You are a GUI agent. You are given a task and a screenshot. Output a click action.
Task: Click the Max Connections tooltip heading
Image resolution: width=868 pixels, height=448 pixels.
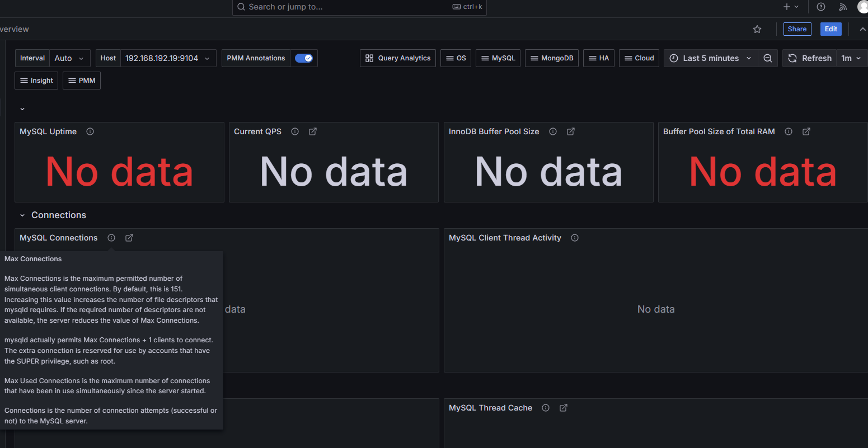pyautogui.click(x=33, y=259)
